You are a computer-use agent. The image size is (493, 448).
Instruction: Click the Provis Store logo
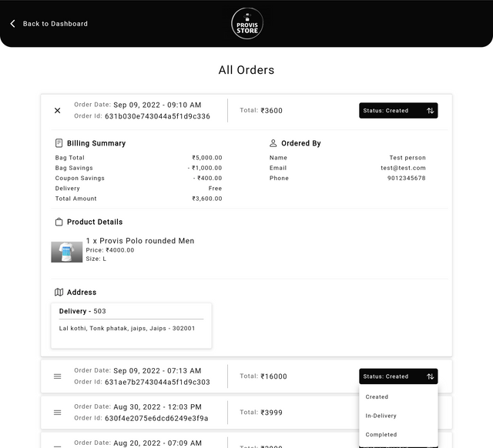[246, 24]
